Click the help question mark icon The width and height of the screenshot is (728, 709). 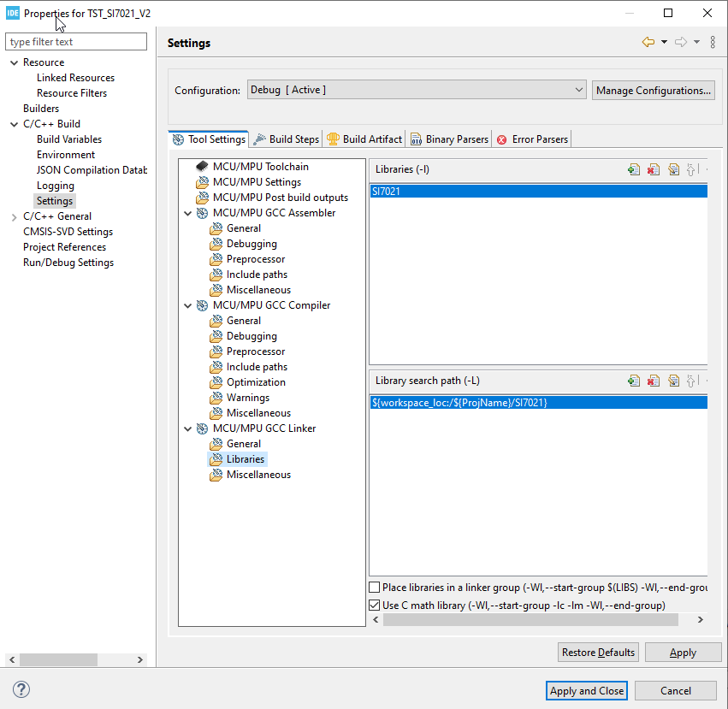(x=21, y=689)
